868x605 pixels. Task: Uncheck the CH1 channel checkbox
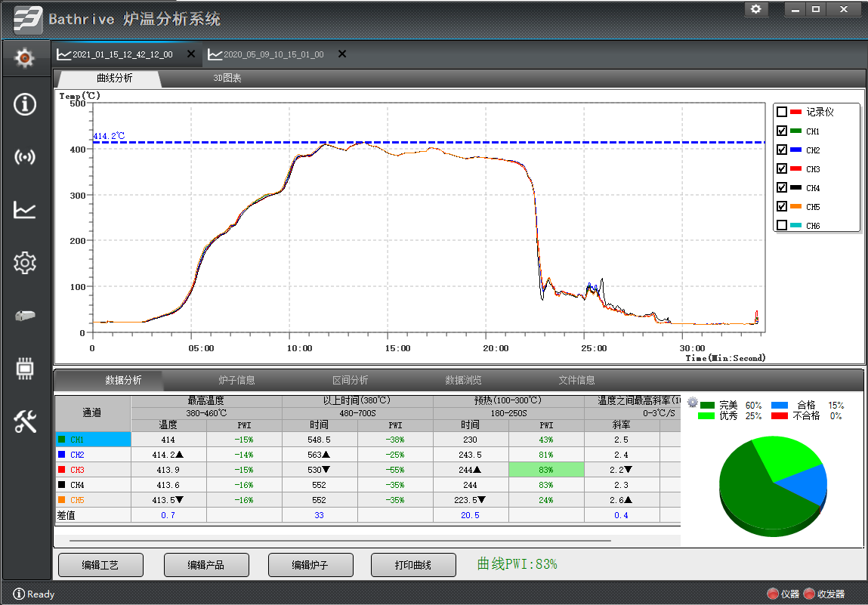pyautogui.click(x=782, y=131)
